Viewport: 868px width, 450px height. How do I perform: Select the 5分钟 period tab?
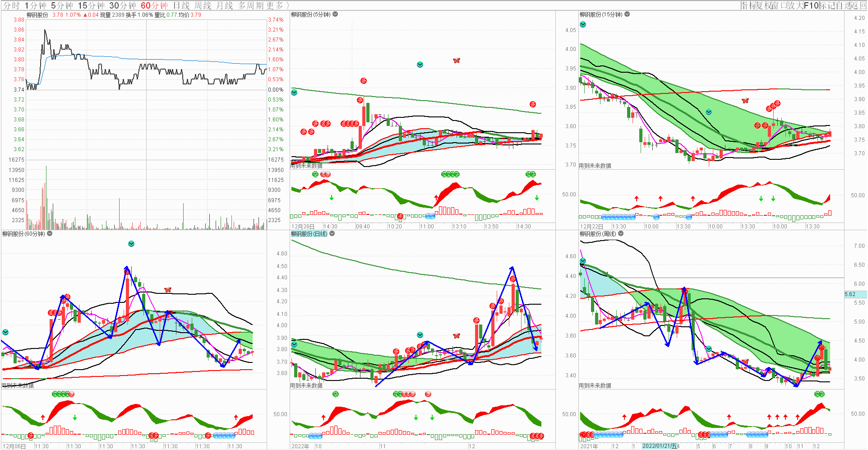click(62, 5)
